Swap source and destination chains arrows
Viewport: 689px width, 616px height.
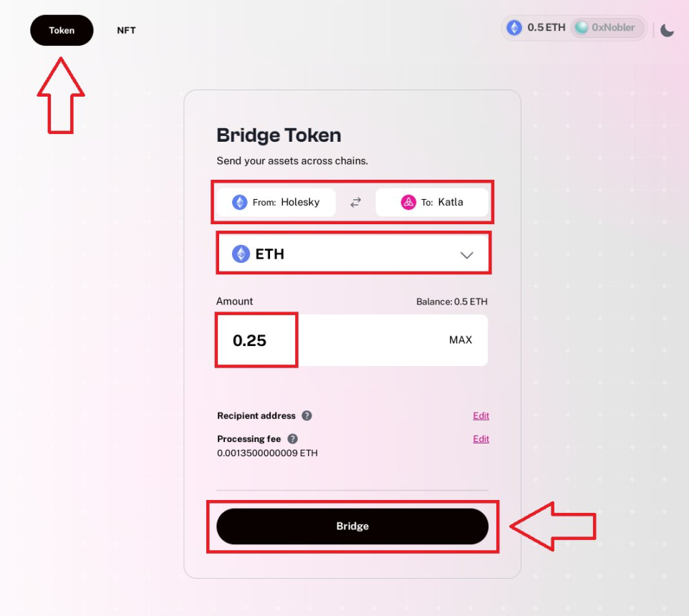355,203
